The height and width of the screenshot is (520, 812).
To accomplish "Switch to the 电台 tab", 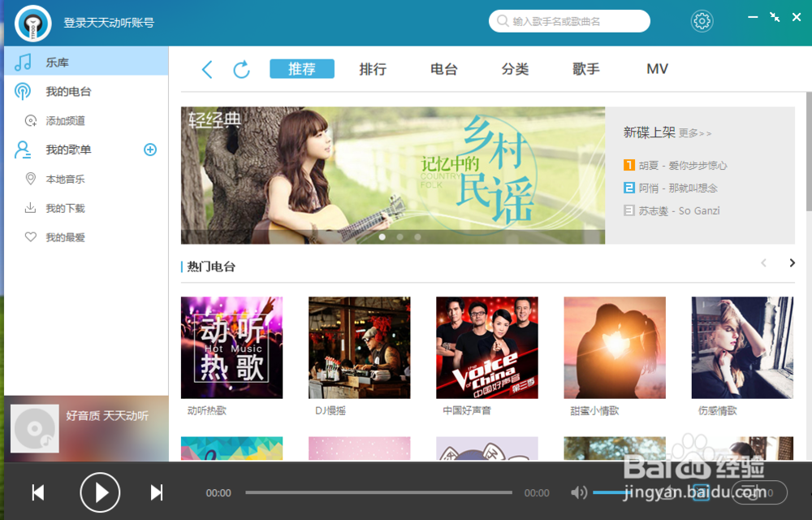I will 444,69.
